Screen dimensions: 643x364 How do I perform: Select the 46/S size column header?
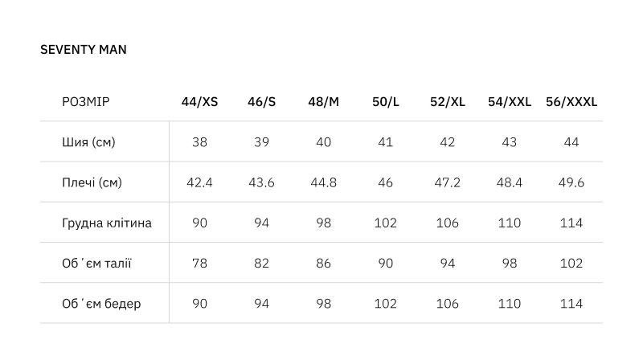(x=262, y=102)
